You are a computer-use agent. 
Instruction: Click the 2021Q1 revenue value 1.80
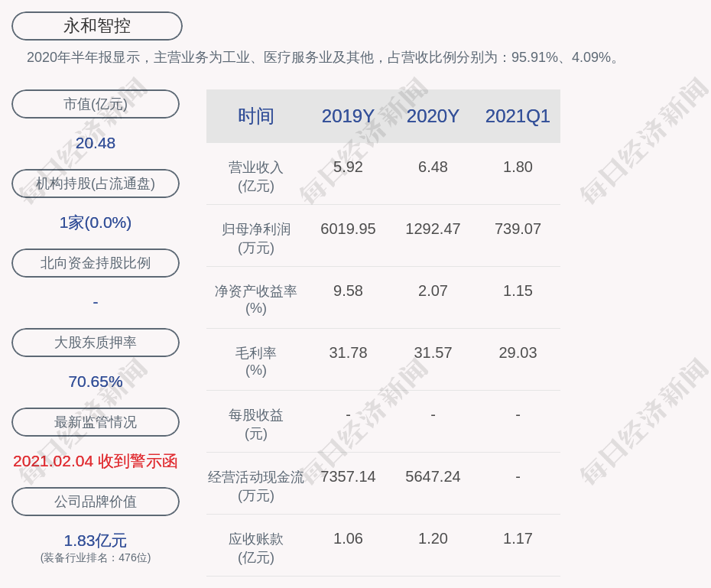click(x=518, y=167)
